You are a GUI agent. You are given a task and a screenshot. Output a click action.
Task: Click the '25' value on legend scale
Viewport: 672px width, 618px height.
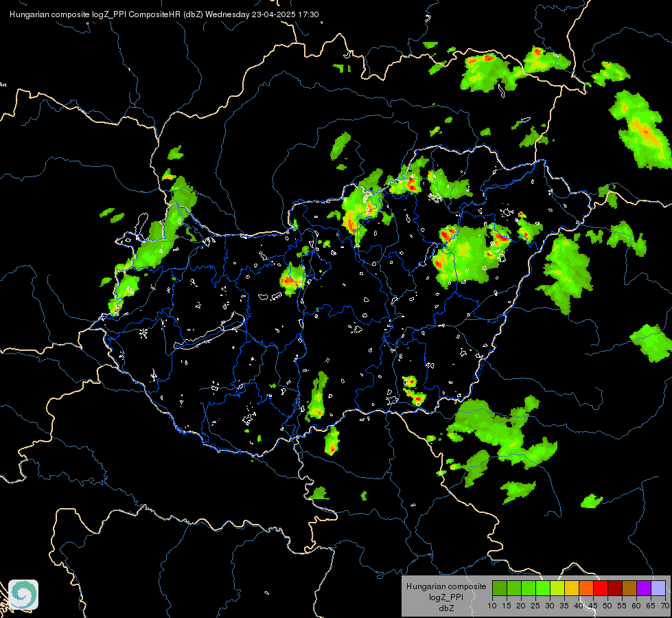pyautogui.click(x=535, y=606)
